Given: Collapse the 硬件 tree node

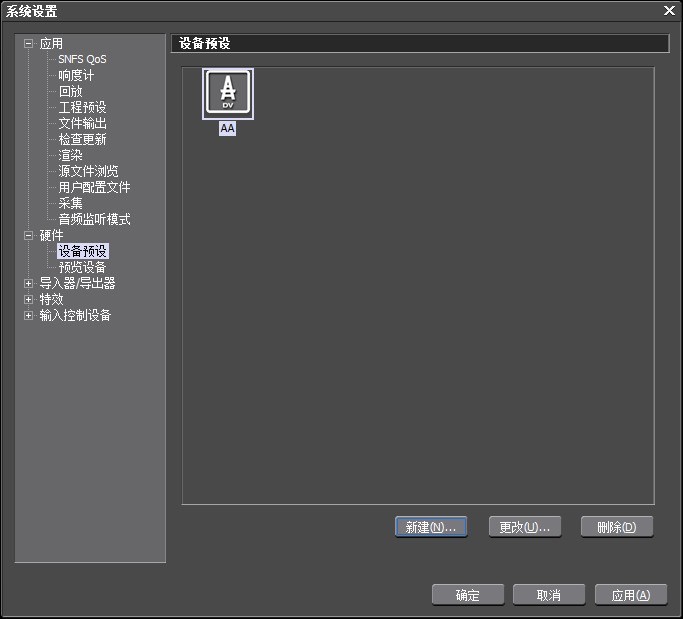Looking at the screenshot, I should (x=29, y=235).
